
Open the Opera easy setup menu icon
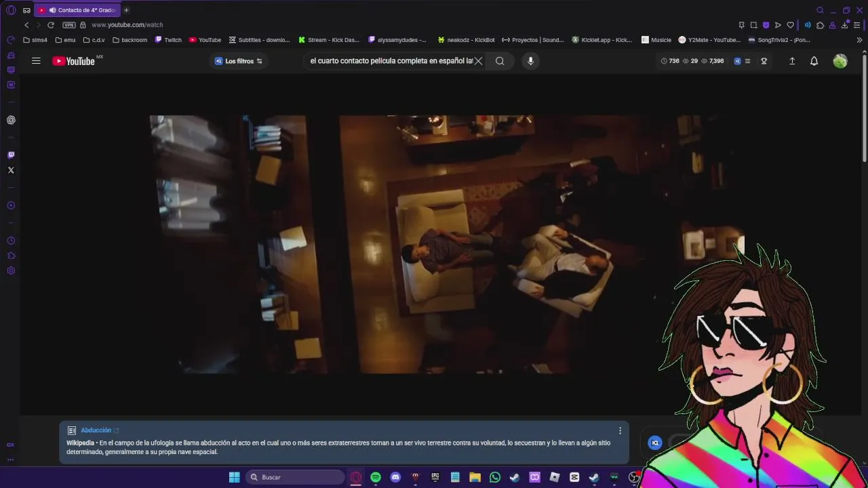(x=857, y=25)
